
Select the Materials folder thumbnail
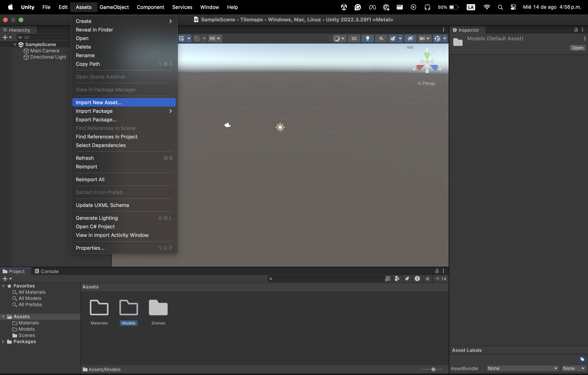pyautogui.click(x=99, y=308)
